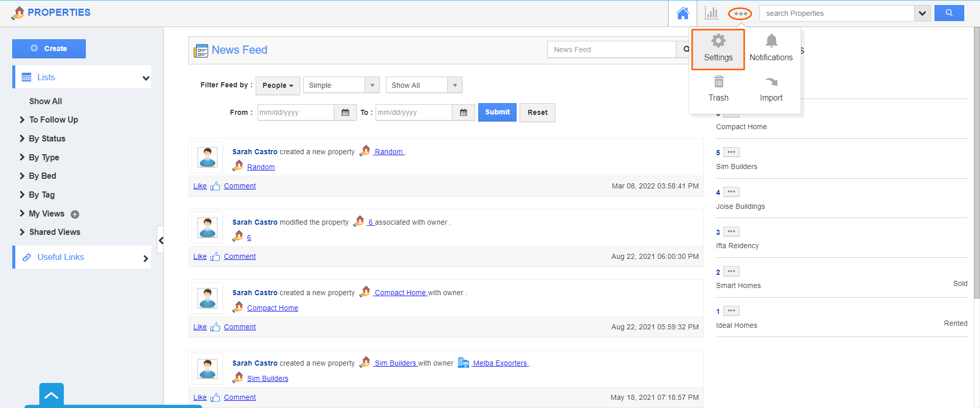This screenshot has height=408, width=980.
Task: Open the Simple dropdown
Action: coord(341,85)
